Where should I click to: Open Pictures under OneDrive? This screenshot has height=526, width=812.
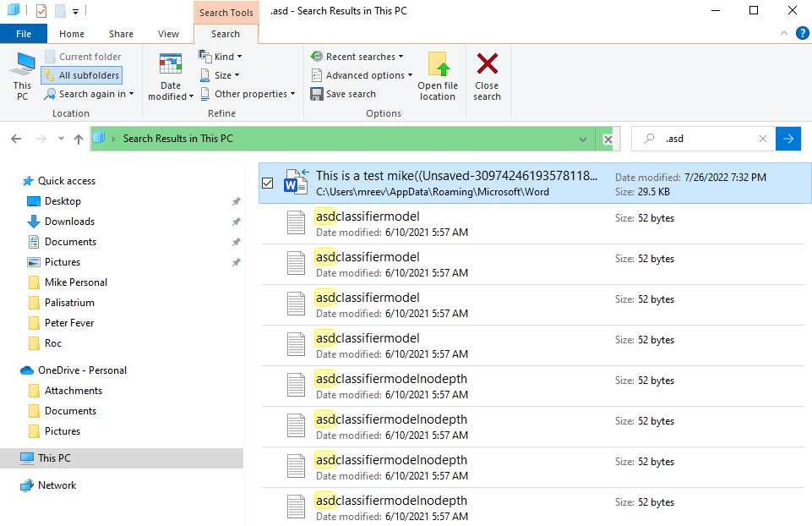coord(54,430)
